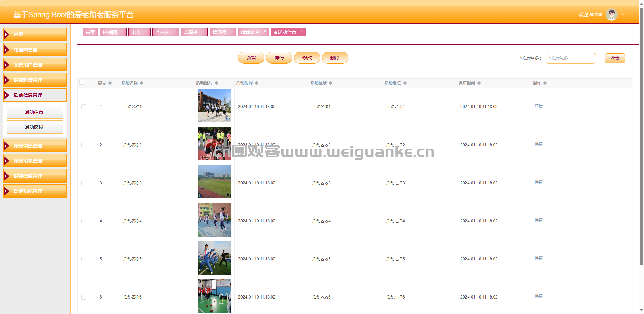
Task: Open the 活动区域 submenu item
Action: pyautogui.click(x=35, y=127)
